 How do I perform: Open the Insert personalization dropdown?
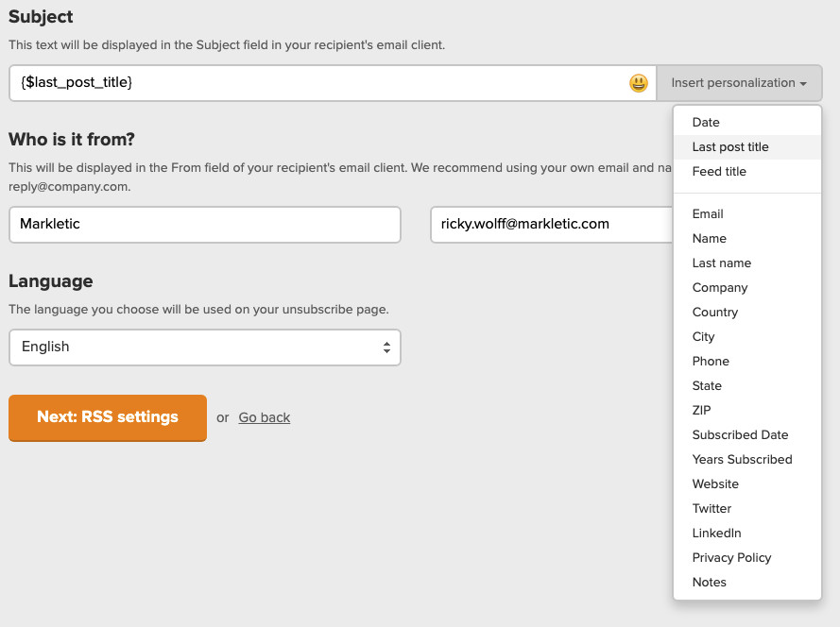click(x=739, y=83)
